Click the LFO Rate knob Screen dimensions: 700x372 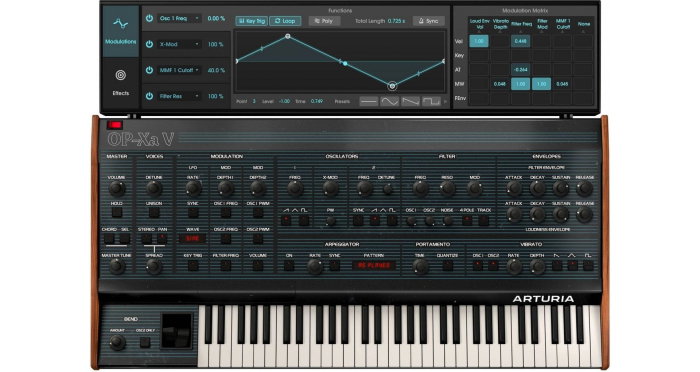coord(193,188)
